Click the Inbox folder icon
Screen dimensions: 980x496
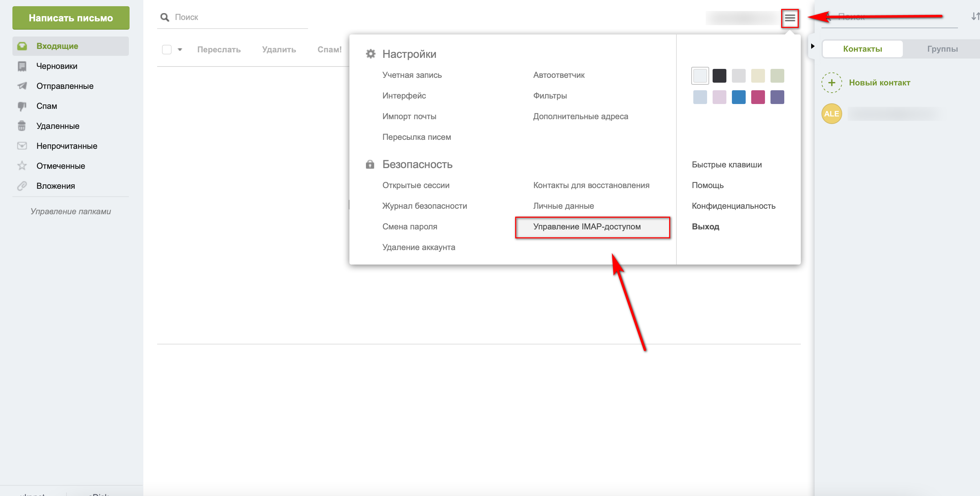(22, 46)
